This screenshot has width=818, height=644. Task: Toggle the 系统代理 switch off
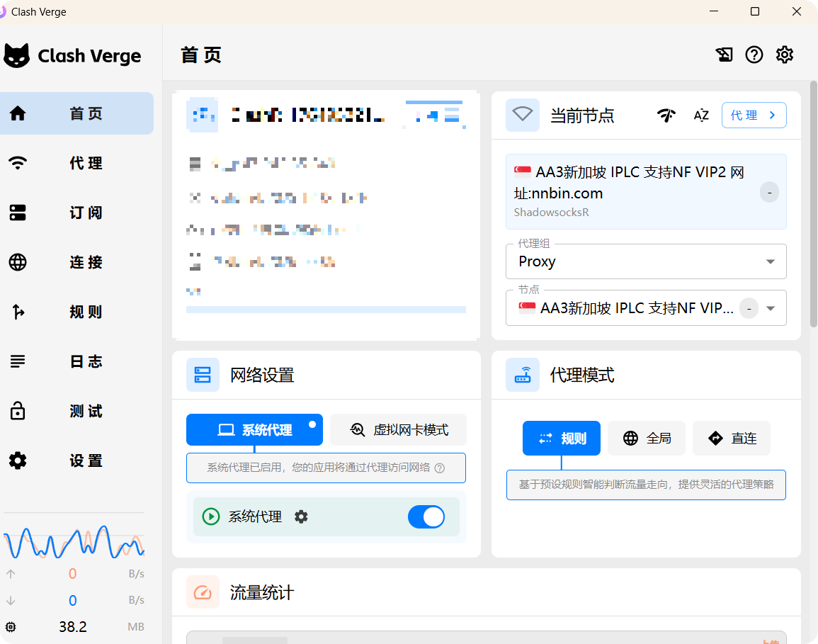pyautogui.click(x=426, y=517)
